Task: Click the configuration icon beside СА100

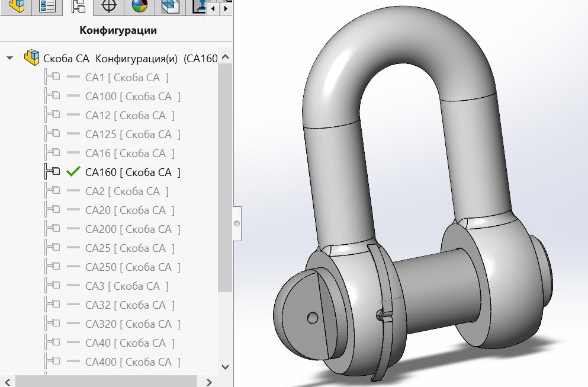Action: click(x=52, y=96)
